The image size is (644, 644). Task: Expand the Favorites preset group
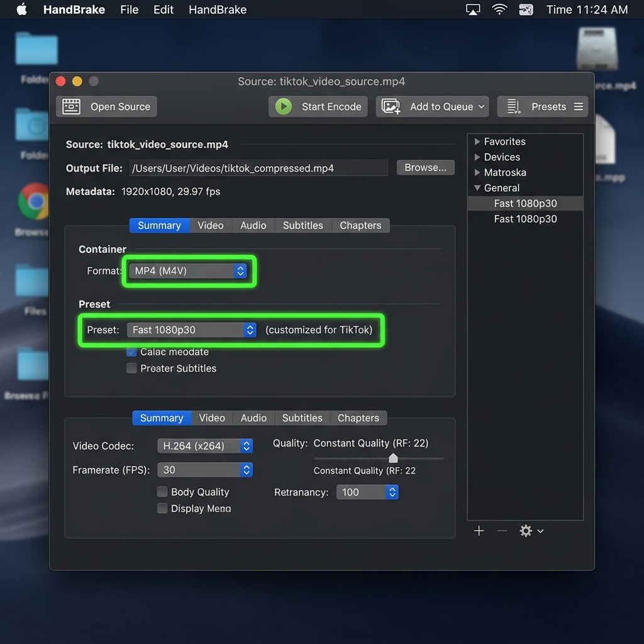477,142
